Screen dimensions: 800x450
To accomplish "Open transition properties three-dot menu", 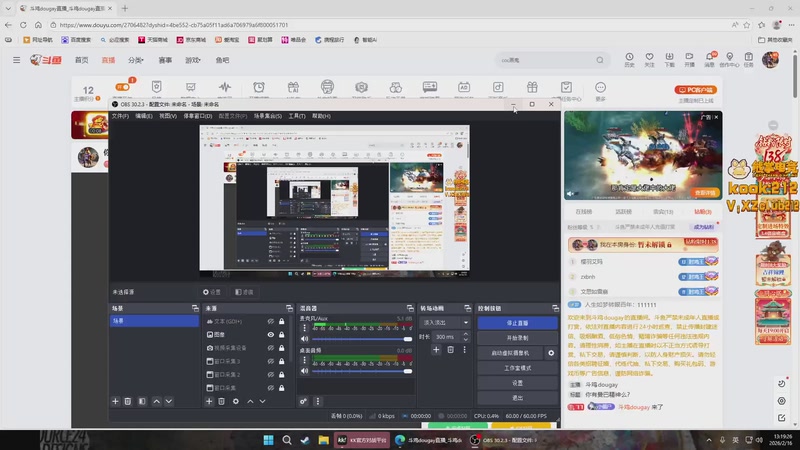I will [464, 349].
